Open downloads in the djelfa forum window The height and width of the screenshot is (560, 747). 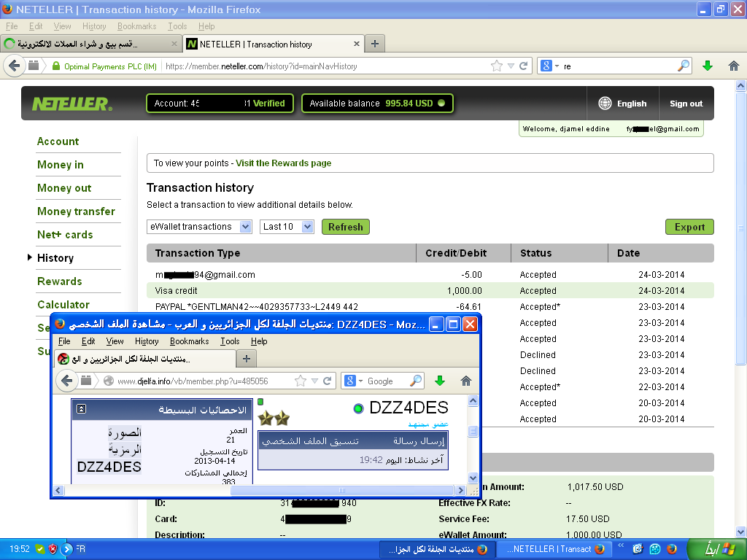pyautogui.click(x=440, y=381)
